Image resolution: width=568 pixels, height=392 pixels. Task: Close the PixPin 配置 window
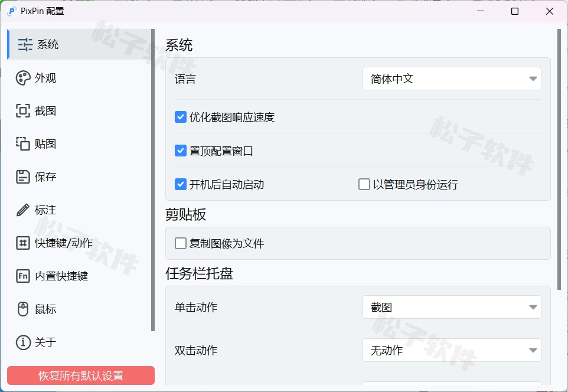coord(550,11)
